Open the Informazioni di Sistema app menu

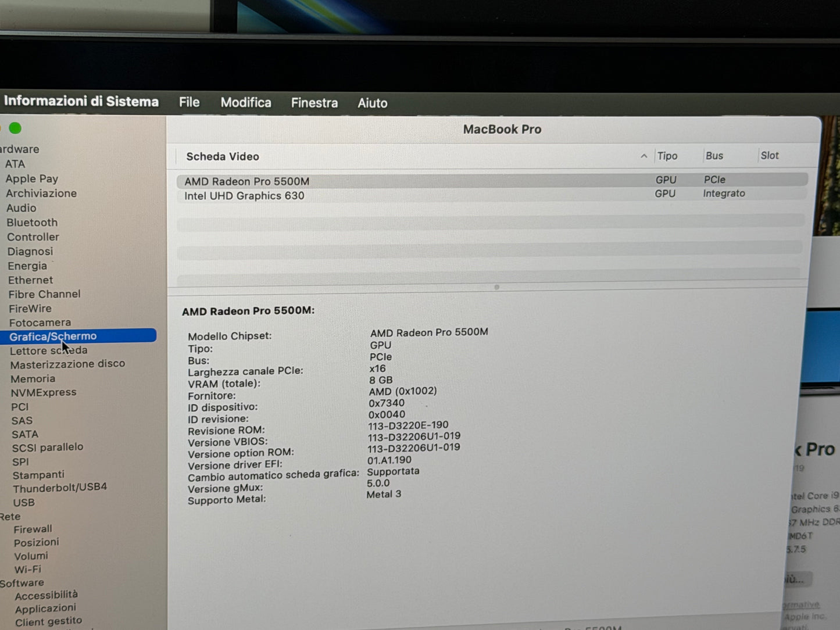pos(81,101)
